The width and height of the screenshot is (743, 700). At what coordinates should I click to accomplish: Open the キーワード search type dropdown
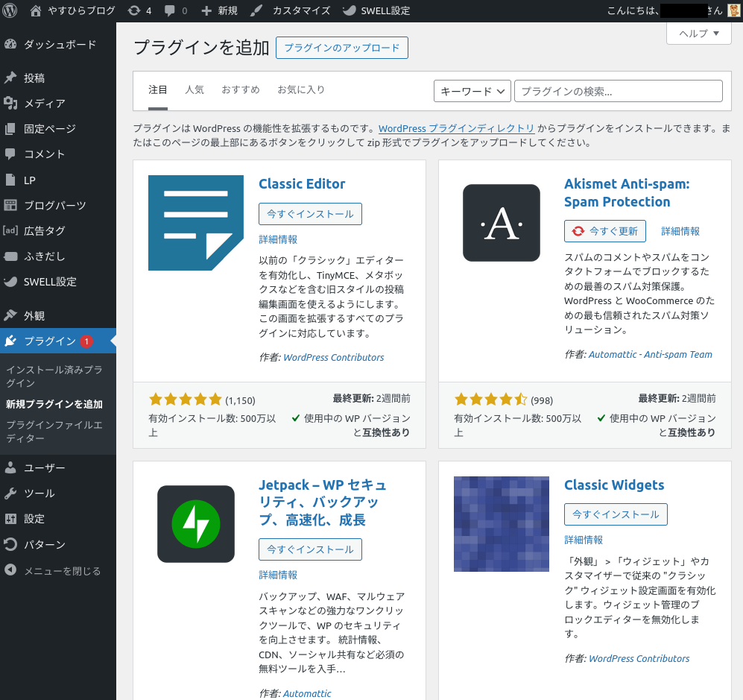point(472,91)
